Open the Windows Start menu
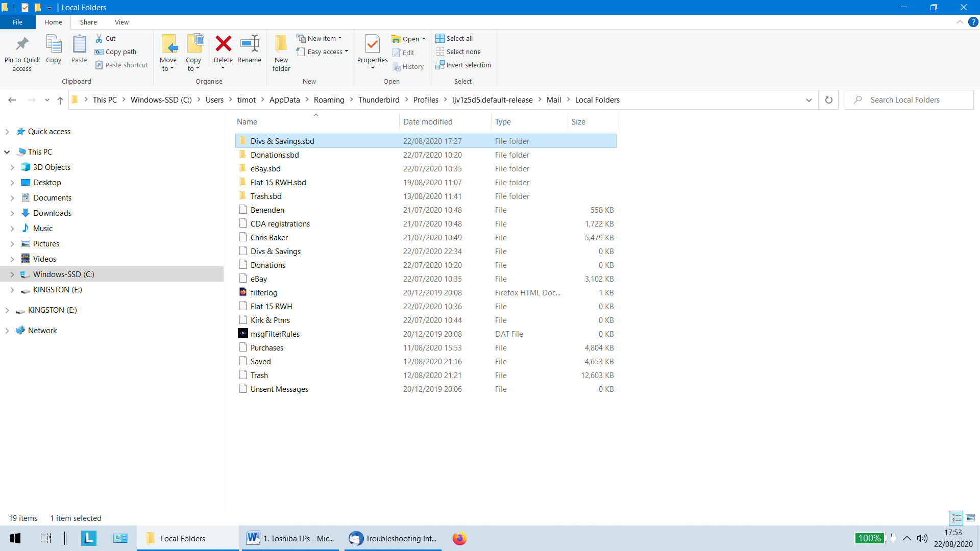980x551 pixels. tap(15, 538)
